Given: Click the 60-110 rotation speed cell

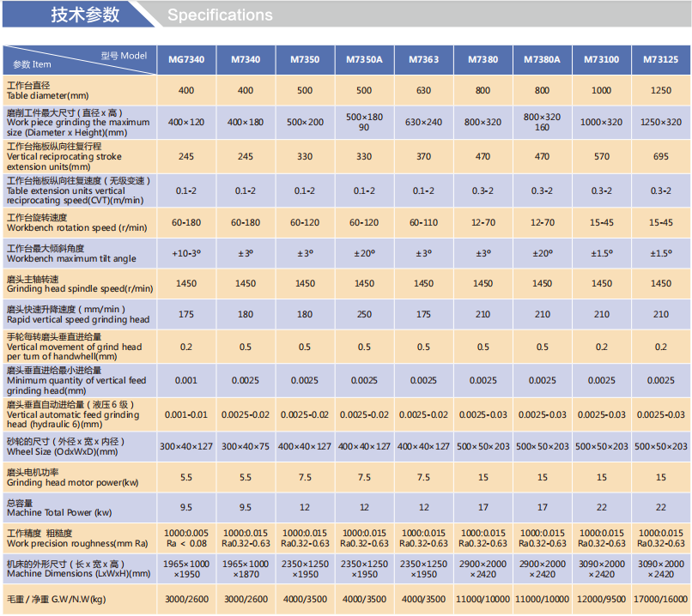Looking at the screenshot, I should (423, 222).
